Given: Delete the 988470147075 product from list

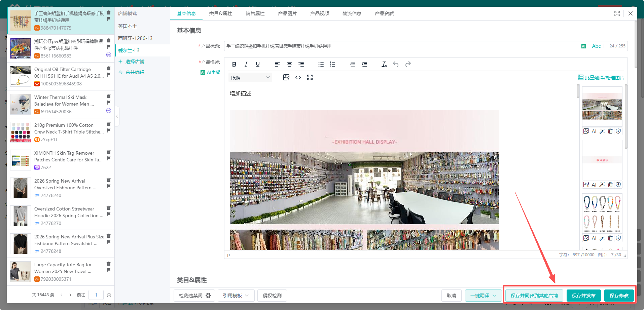Looking at the screenshot, I should click(x=109, y=12).
